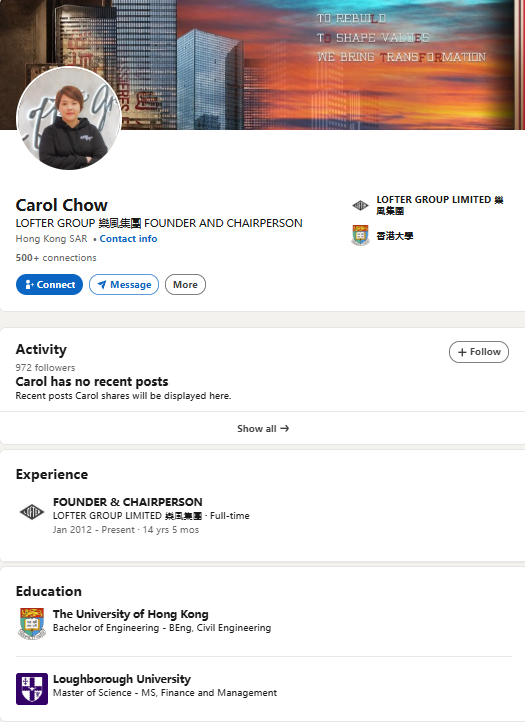Click the Loughborough University logo icon
Viewport: 525px width, 722px height.
tap(32, 689)
